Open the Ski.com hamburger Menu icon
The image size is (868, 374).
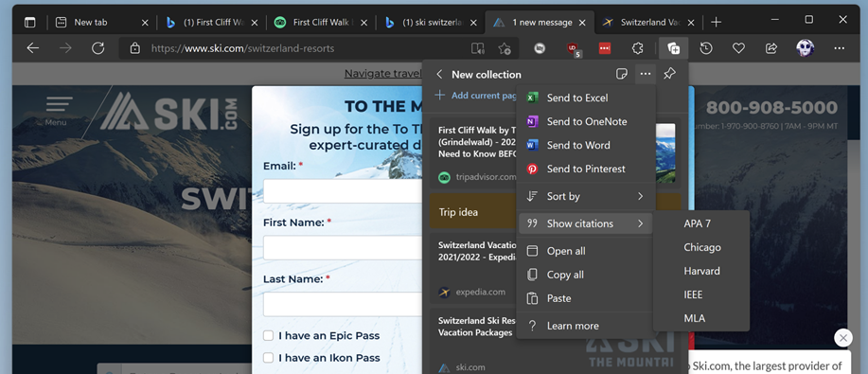pos(59,110)
